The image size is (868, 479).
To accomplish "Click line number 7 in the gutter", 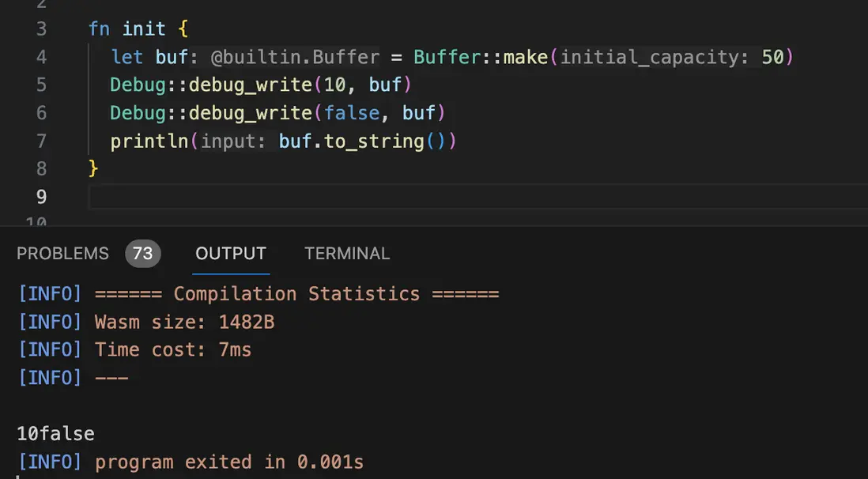I will click(41, 141).
